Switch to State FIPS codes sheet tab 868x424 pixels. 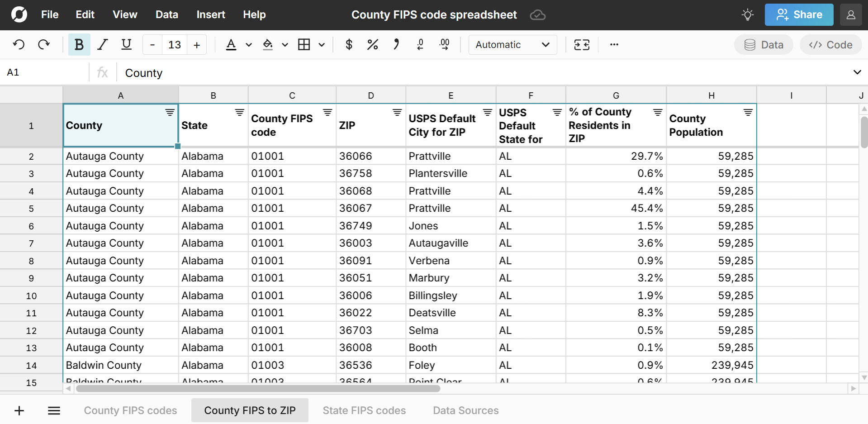364,410
